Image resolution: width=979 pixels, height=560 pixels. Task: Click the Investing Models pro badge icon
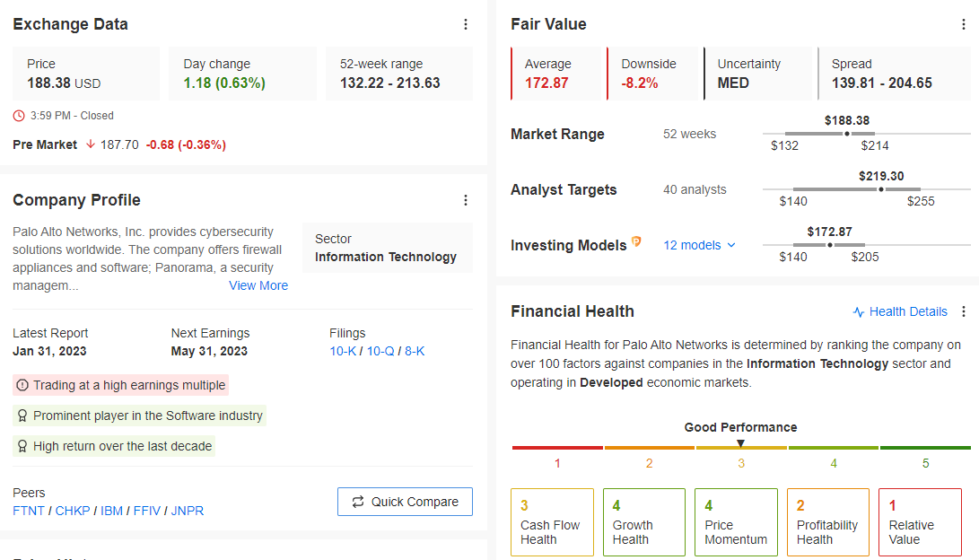coord(636,241)
